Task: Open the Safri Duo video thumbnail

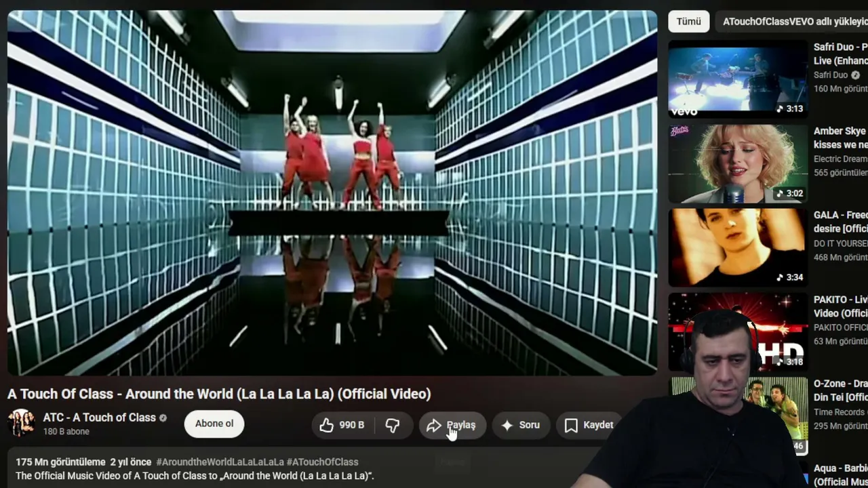Action: [x=738, y=79]
